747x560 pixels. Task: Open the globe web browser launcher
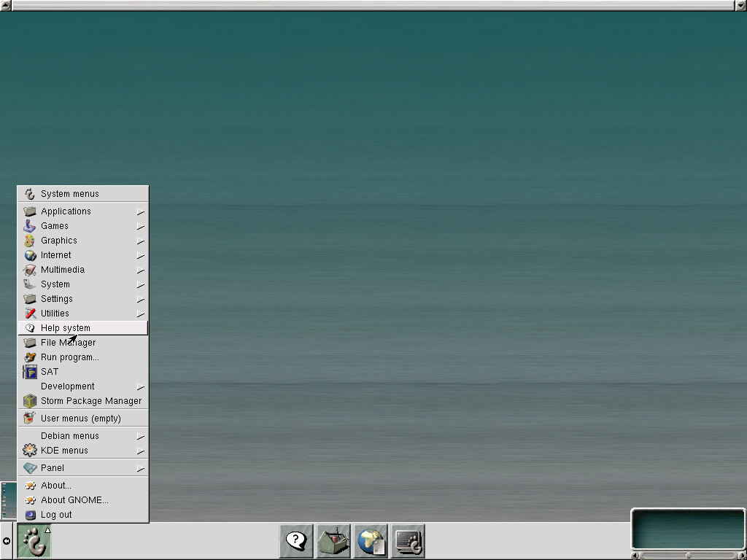[371, 541]
